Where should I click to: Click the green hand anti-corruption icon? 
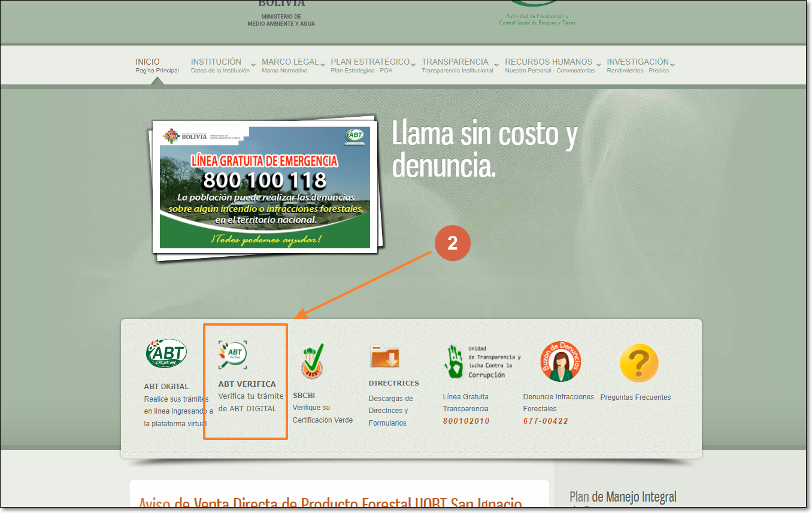pyautogui.click(x=453, y=362)
